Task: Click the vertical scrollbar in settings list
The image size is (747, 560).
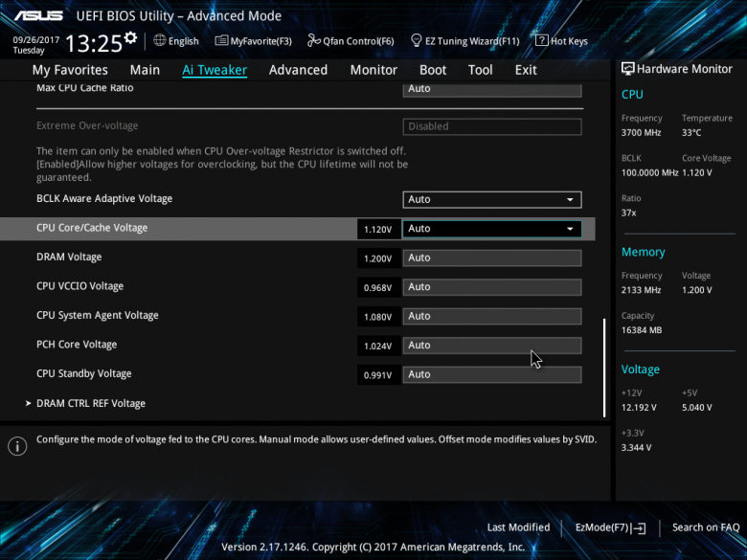Action: coord(604,368)
